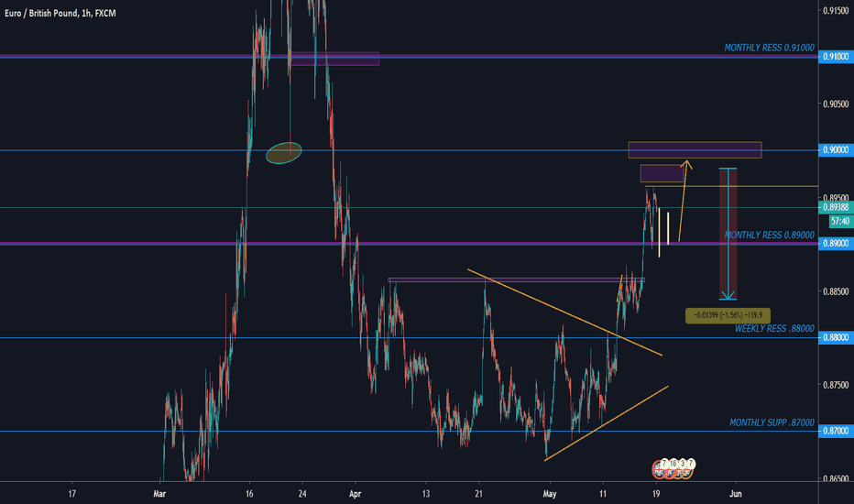Click the current price tag 0.89388
854x504 pixels.
[x=836, y=207]
